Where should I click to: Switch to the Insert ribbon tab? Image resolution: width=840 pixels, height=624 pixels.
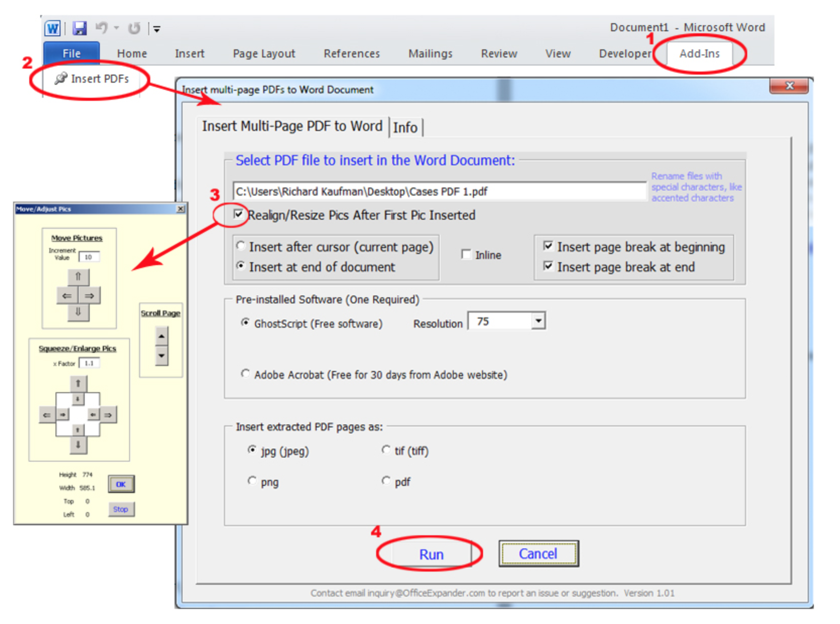[x=190, y=53]
